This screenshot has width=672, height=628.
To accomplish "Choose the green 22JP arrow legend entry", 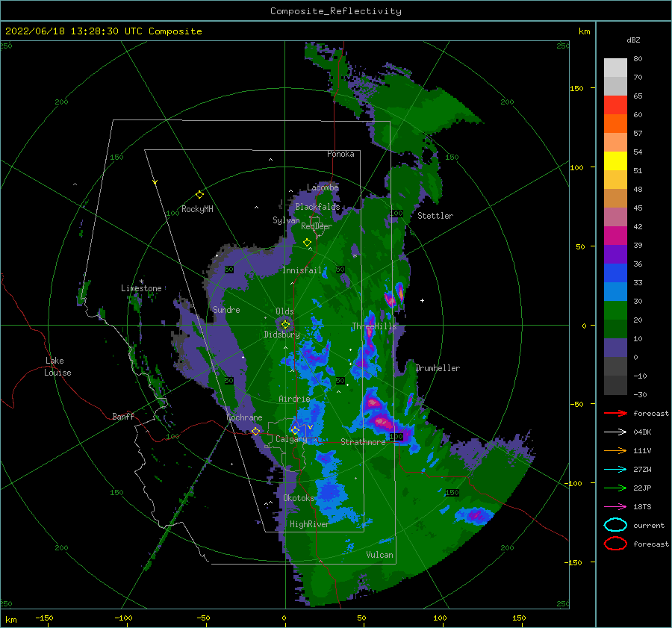I will 615,488.
